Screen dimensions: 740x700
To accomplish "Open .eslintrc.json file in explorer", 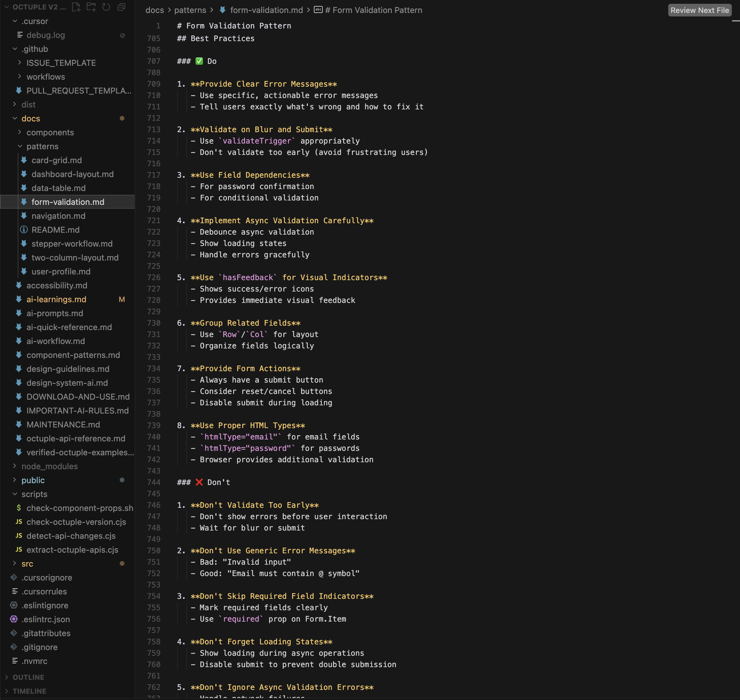I will (x=46, y=619).
